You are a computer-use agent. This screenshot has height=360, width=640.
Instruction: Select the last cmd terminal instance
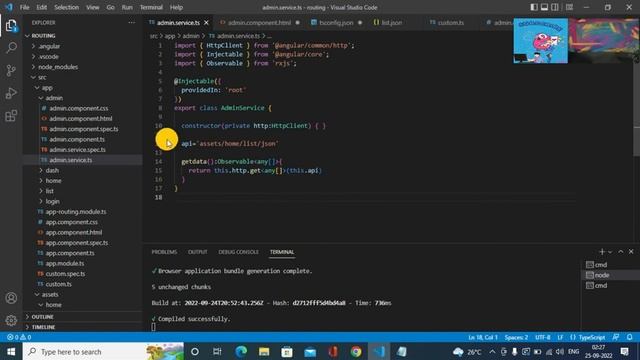coord(610,286)
